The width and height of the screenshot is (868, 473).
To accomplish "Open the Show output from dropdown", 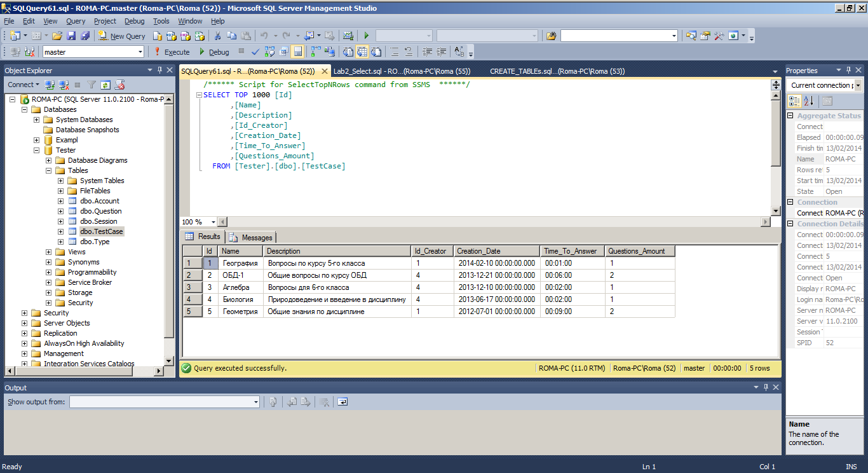I will pos(256,402).
